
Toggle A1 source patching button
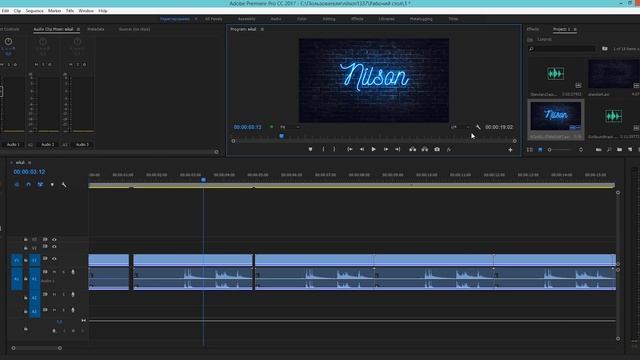pos(17,279)
